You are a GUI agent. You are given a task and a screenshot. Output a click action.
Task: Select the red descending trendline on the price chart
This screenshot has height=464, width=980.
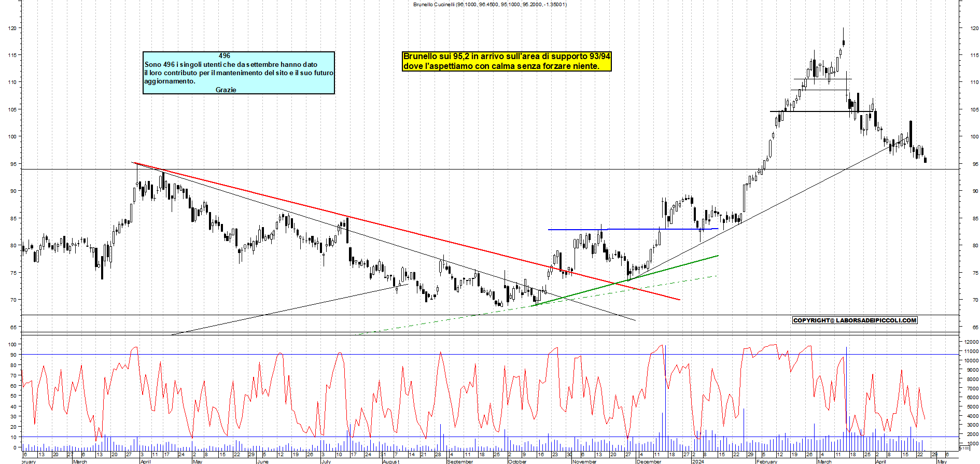pos(406,231)
